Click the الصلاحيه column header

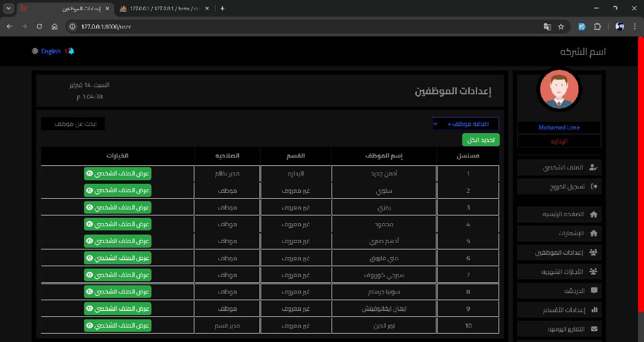227,155
